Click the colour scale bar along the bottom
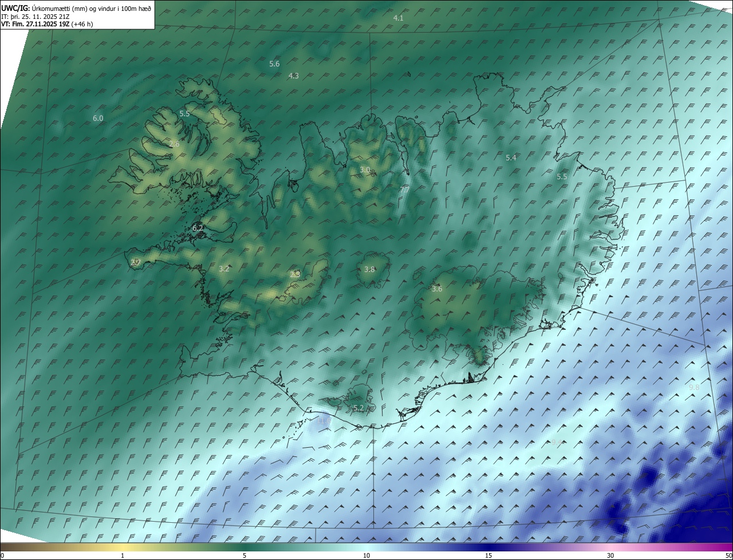The width and height of the screenshot is (733, 560). 366,547
